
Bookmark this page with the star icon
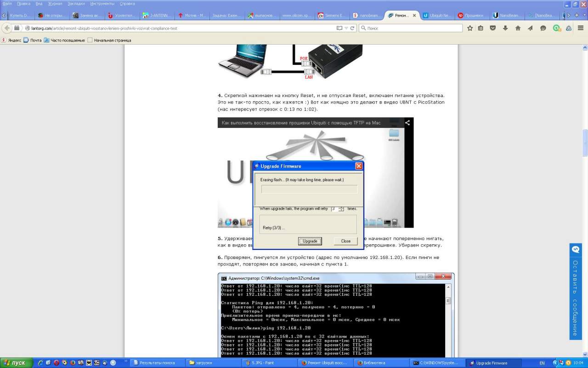pos(470,28)
